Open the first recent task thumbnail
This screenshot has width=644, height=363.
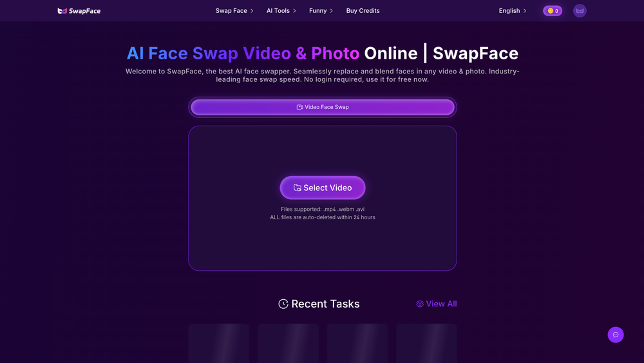(x=219, y=343)
